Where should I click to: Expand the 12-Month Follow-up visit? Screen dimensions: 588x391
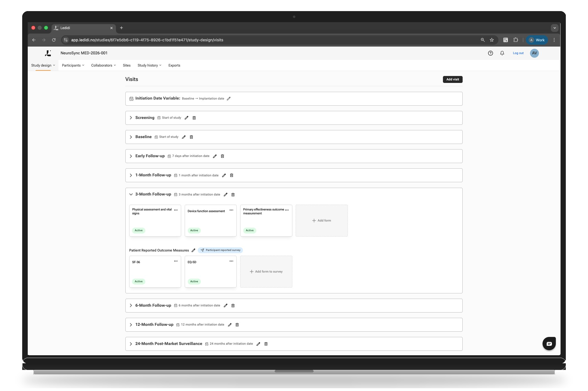(x=131, y=325)
